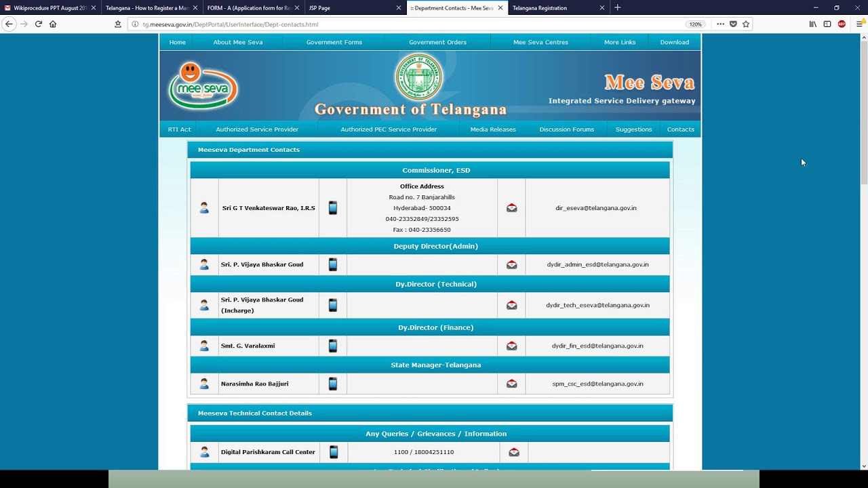The width and height of the screenshot is (868, 488).
Task: Click person icon beside Smt. G. Varalaxmi
Action: click(204, 346)
